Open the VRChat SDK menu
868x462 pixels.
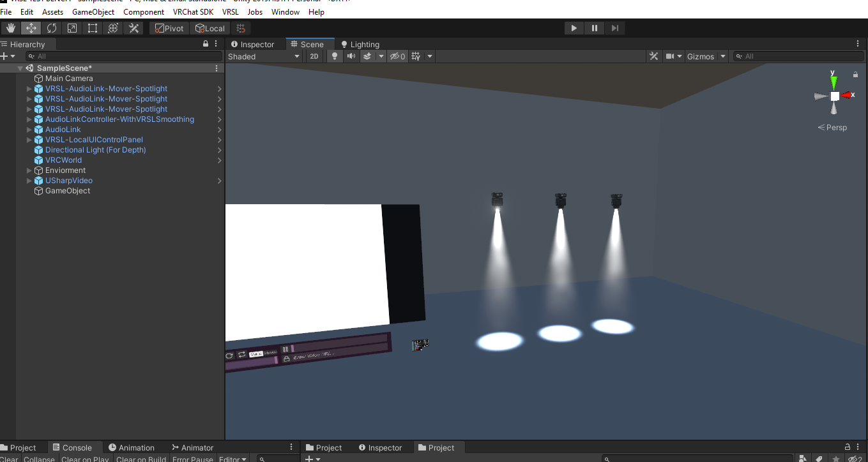point(193,12)
